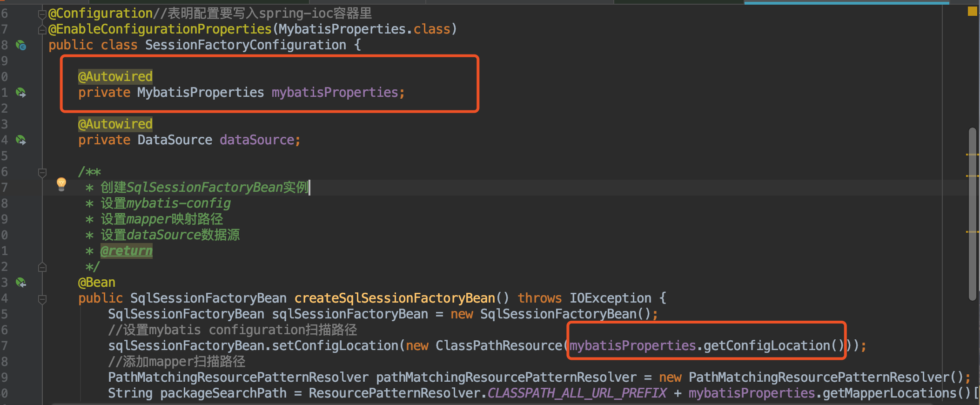This screenshot has width=980, height=405.
Task: Click the CLASSPATH_ALL_URL_PREFIX constant
Action: [577, 393]
